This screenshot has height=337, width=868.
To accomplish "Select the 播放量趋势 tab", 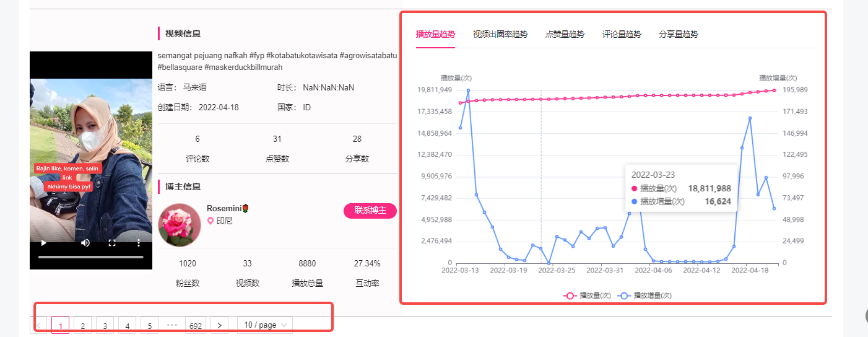I will 435,34.
